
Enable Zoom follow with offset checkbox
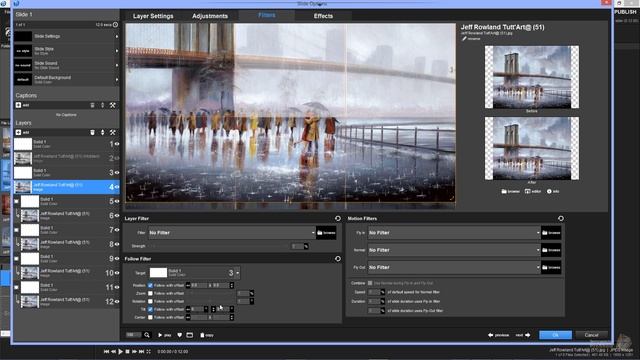tap(150, 293)
